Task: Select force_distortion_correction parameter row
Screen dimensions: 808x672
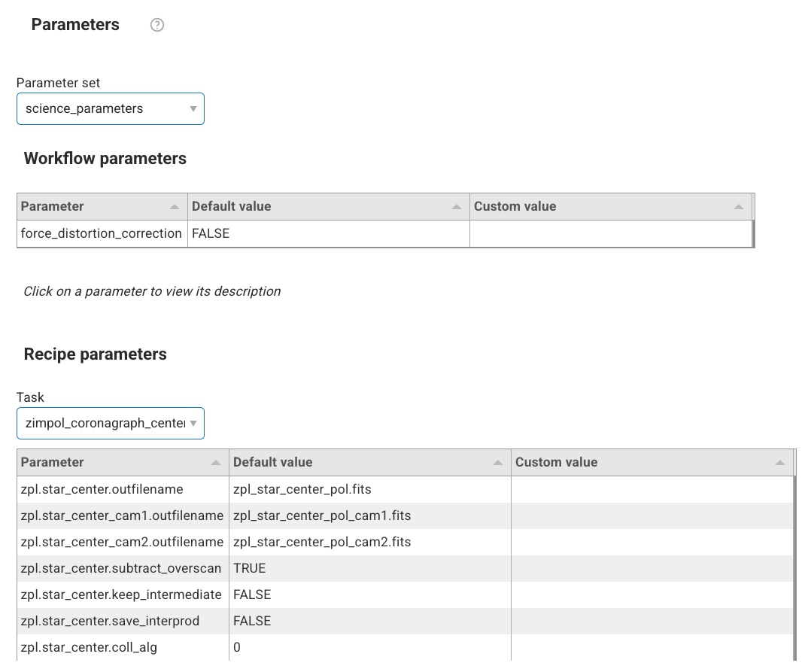Action: (x=101, y=233)
